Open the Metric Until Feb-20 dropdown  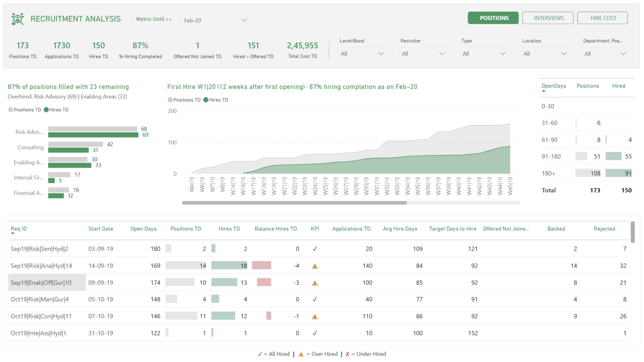pos(215,20)
